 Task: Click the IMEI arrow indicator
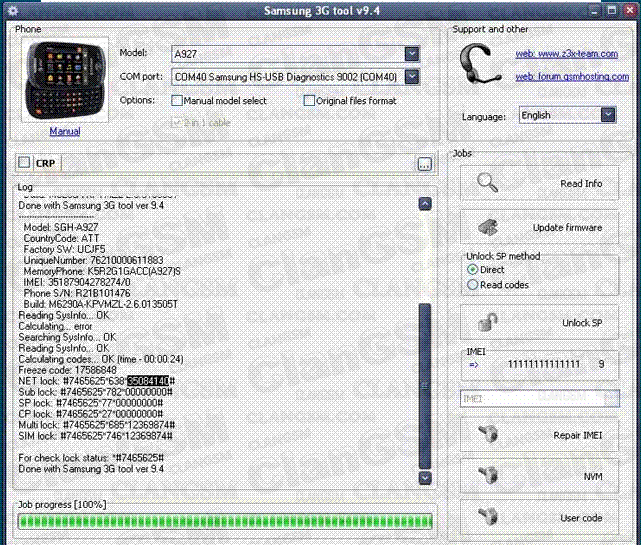pyautogui.click(x=473, y=365)
